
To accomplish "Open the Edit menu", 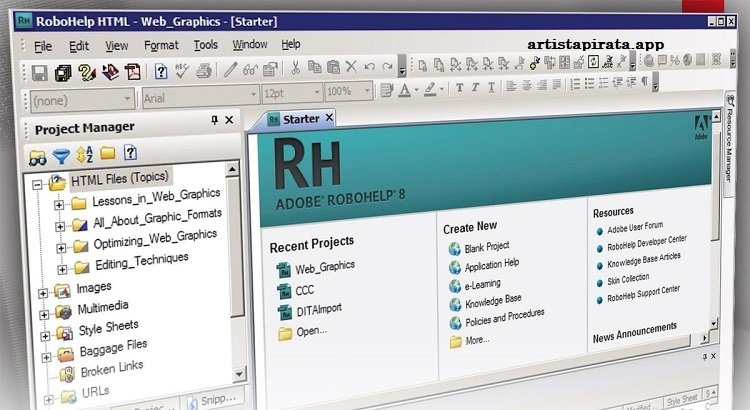I will pos(79,46).
